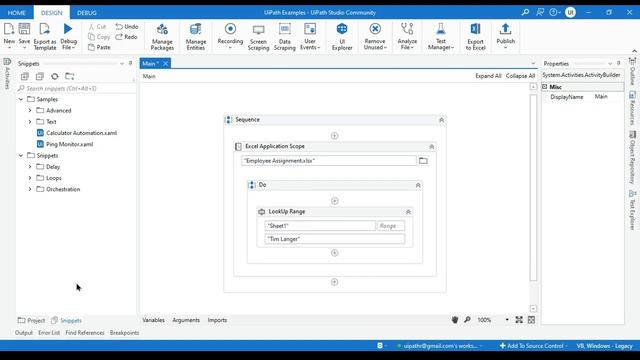Expand the Loops folder
Image resolution: width=640 pixels, height=360 pixels.
tap(30, 178)
